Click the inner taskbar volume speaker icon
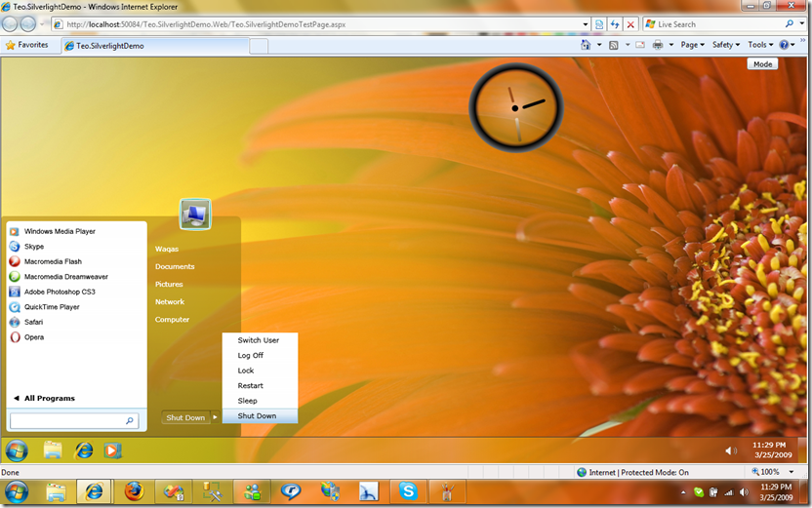 tap(731, 450)
